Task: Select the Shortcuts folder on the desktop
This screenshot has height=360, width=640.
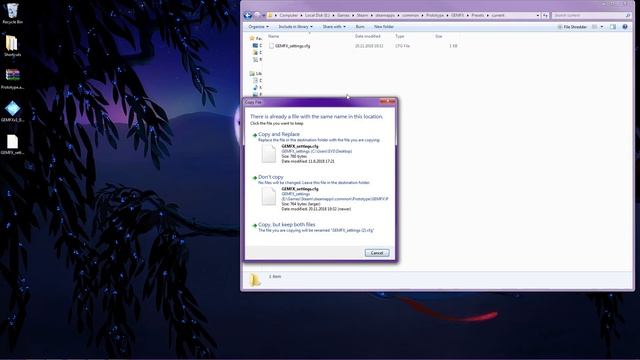Action: (x=12, y=46)
